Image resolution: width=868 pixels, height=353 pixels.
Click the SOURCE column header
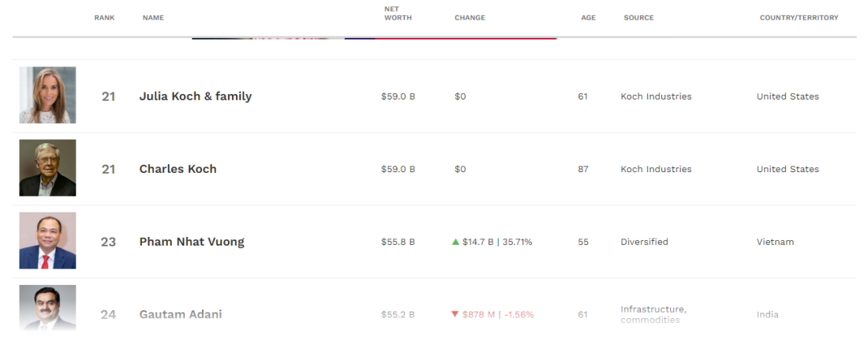coord(638,17)
